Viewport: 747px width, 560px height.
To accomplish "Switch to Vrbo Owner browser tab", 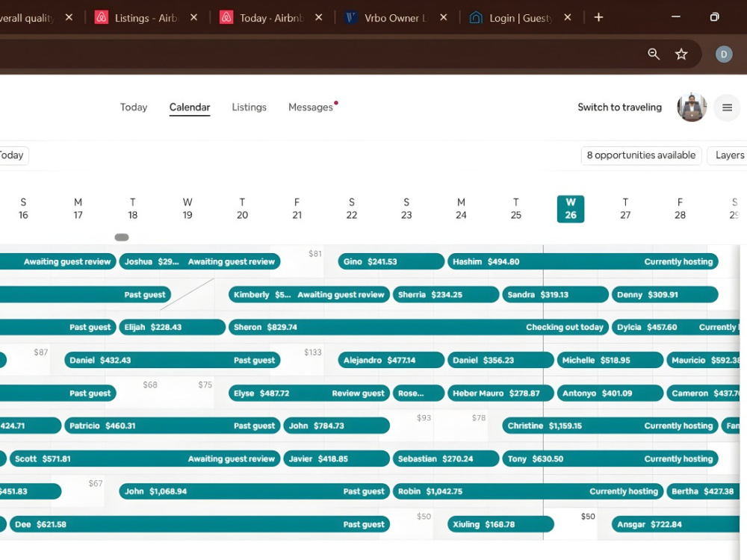I will 396,18.
